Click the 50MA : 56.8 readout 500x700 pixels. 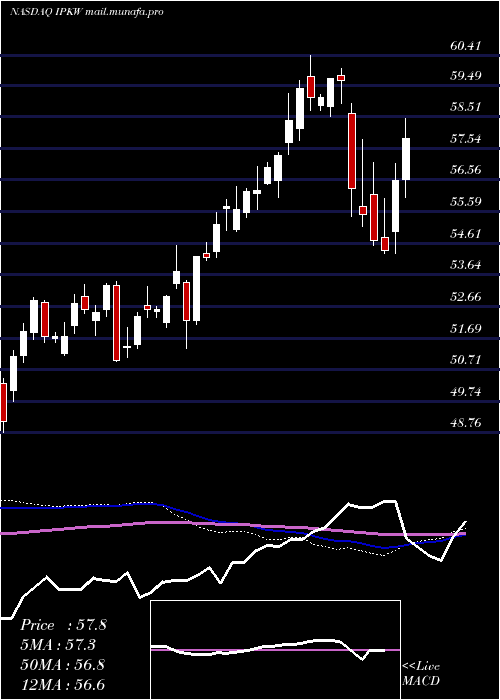63,664
